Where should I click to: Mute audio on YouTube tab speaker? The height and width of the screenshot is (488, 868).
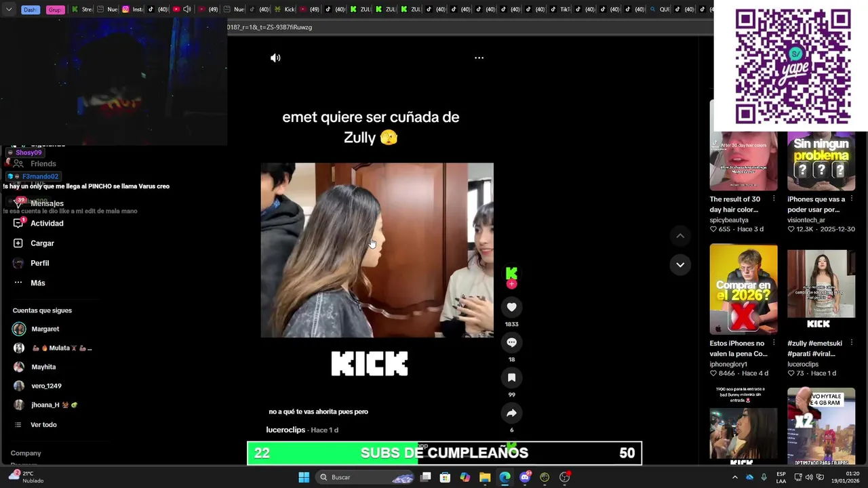[186, 9]
